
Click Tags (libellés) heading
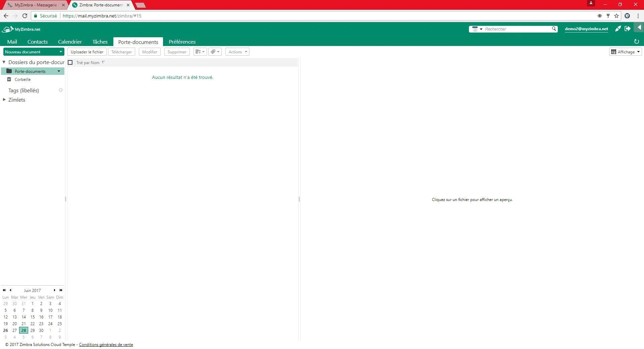(x=23, y=90)
